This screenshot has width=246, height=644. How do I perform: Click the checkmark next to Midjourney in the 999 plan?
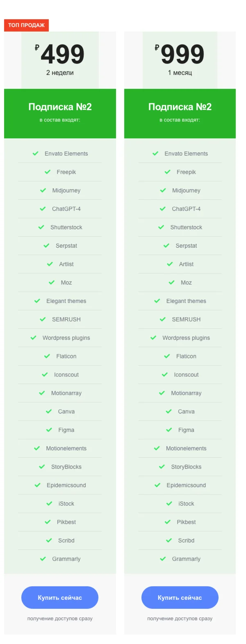point(163,190)
